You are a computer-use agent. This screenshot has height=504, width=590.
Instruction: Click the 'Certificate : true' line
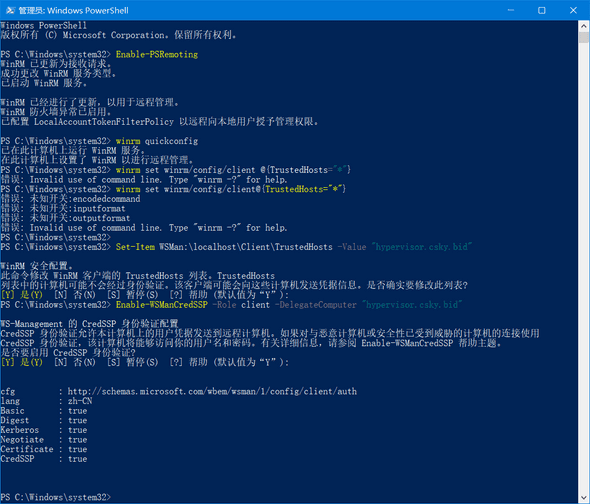[44, 449]
